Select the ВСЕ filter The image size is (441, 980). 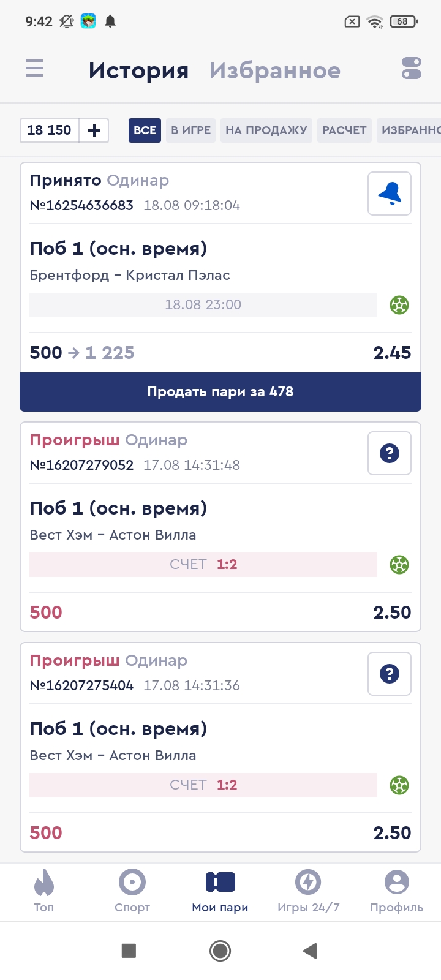coord(145,130)
